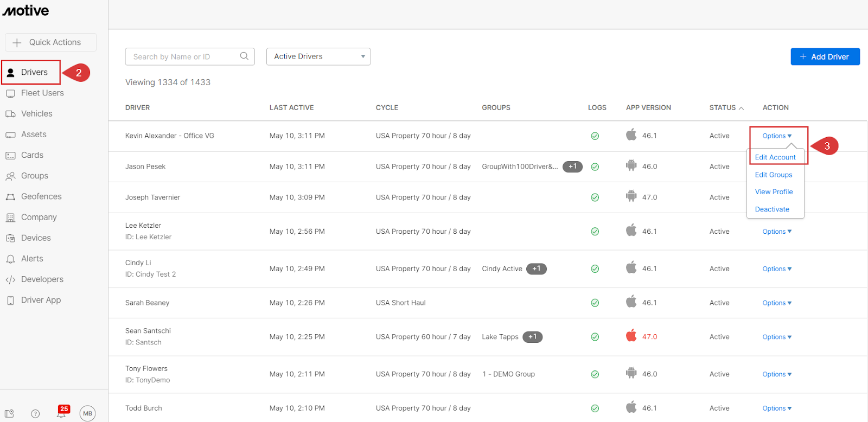Click logs checkmark for Sean Santschi

[595, 337]
